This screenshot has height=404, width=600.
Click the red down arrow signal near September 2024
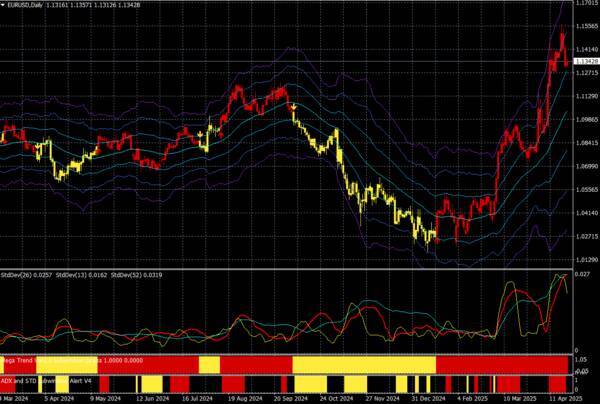click(x=293, y=105)
